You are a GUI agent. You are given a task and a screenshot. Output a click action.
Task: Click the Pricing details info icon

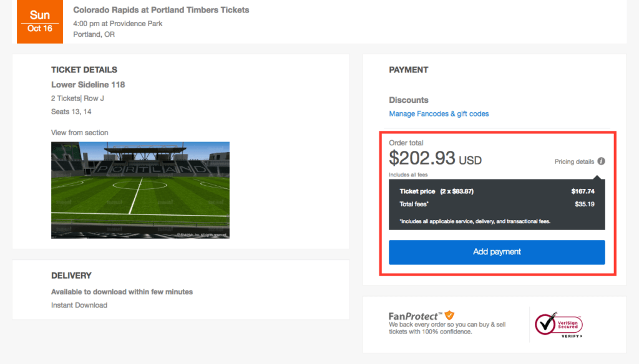pyautogui.click(x=601, y=161)
